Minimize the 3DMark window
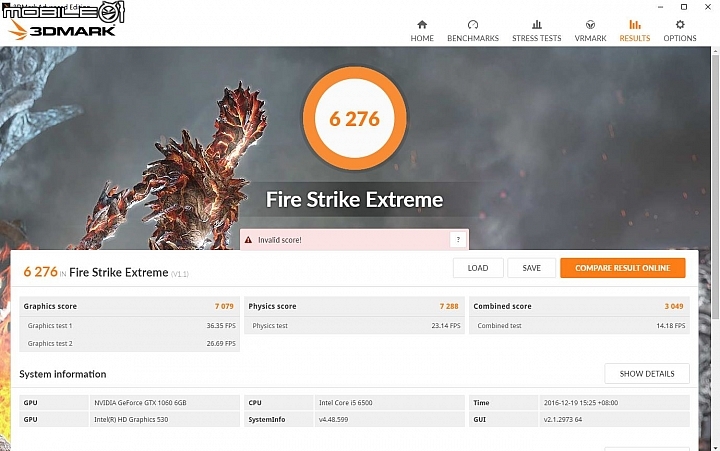The width and height of the screenshot is (720, 451). click(660, 7)
